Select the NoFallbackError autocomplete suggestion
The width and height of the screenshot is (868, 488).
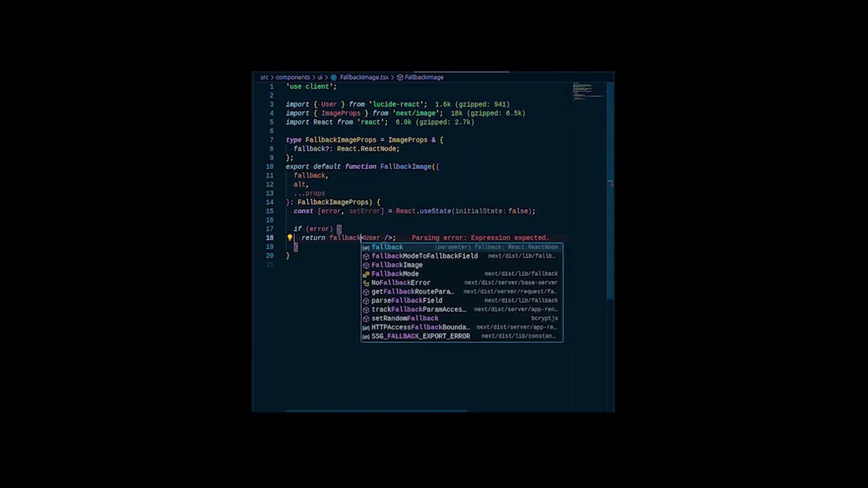462,283
